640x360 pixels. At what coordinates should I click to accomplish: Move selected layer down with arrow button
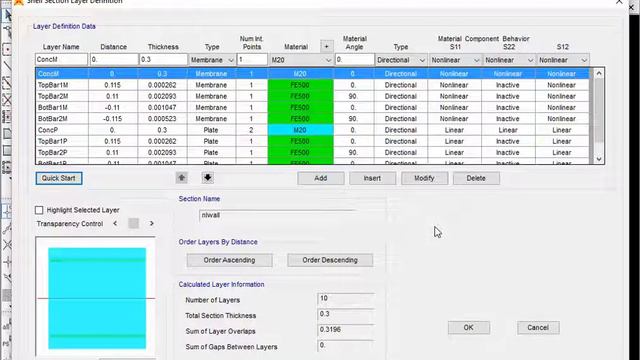point(208,178)
